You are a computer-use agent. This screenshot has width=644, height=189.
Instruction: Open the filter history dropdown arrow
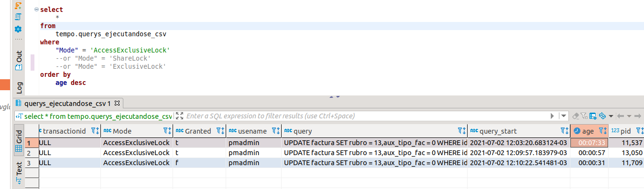pos(564,116)
